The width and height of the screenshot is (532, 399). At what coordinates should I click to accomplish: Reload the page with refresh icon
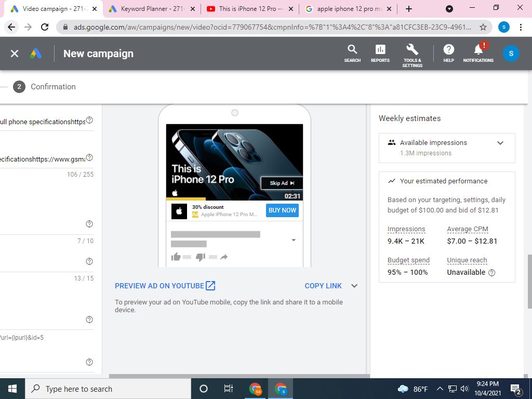tap(45, 27)
